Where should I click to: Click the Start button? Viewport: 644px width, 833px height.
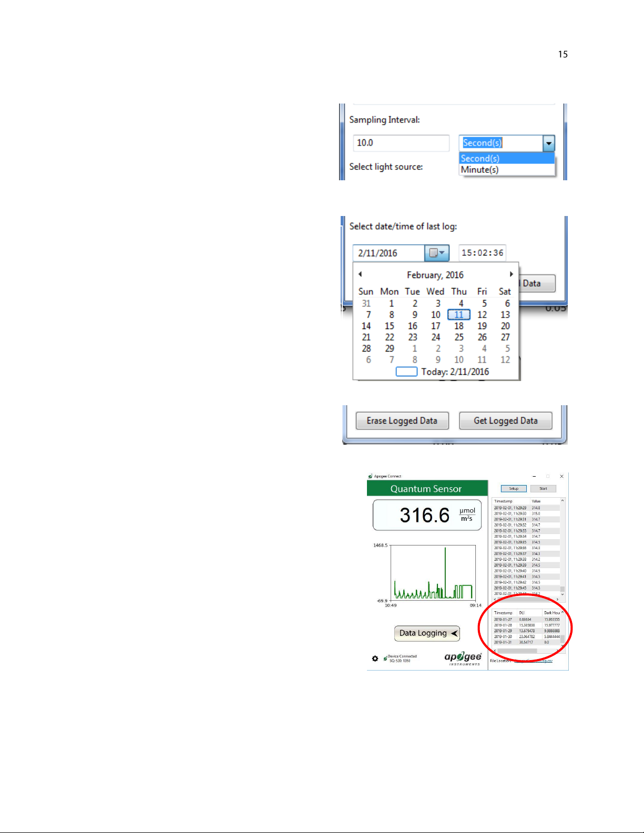[x=543, y=488]
